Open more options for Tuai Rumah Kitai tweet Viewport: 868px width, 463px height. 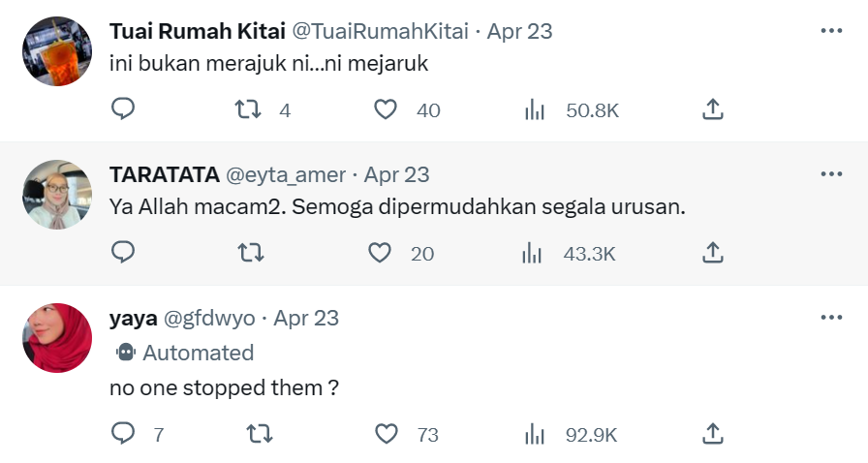pyautogui.click(x=831, y=31)
